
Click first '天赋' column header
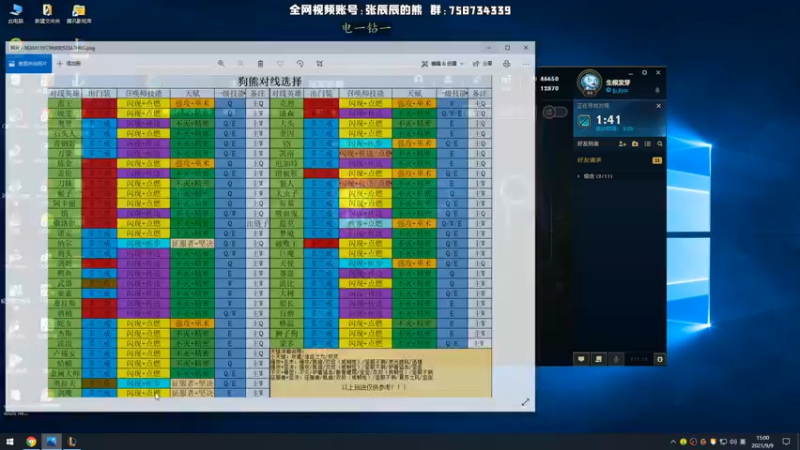tap(192, 93)
